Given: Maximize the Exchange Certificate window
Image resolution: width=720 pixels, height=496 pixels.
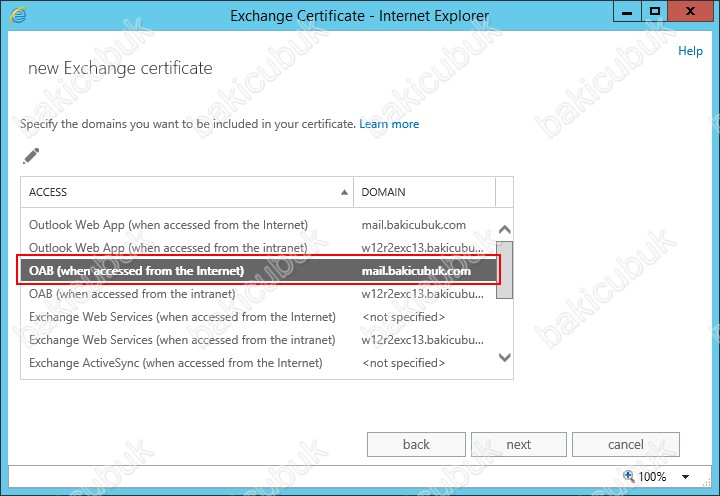Looking at the screenshot, I should [654, 11].
